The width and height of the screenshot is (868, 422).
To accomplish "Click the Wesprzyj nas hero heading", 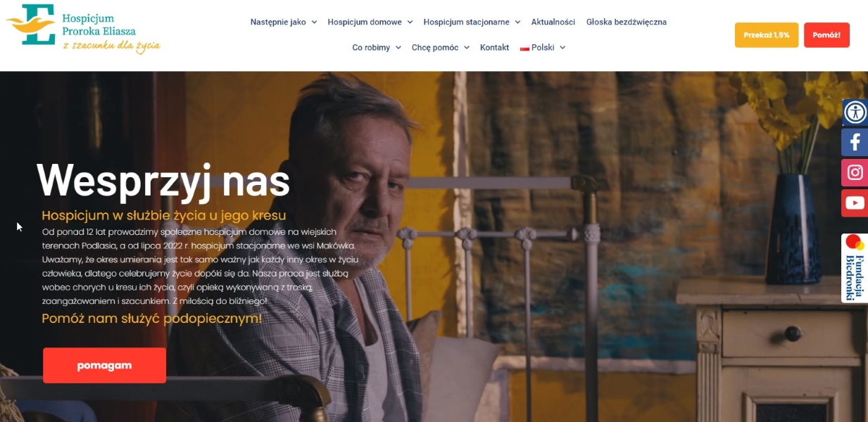I will [163, 180].
